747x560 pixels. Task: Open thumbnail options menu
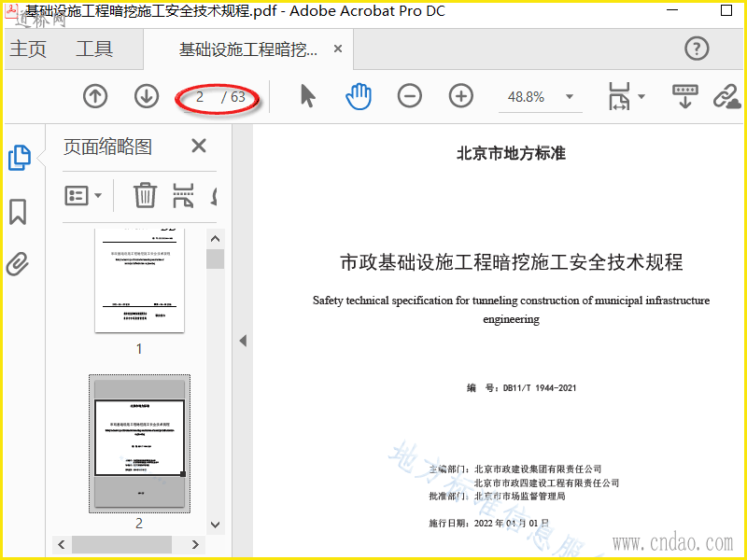coord(83,195)
